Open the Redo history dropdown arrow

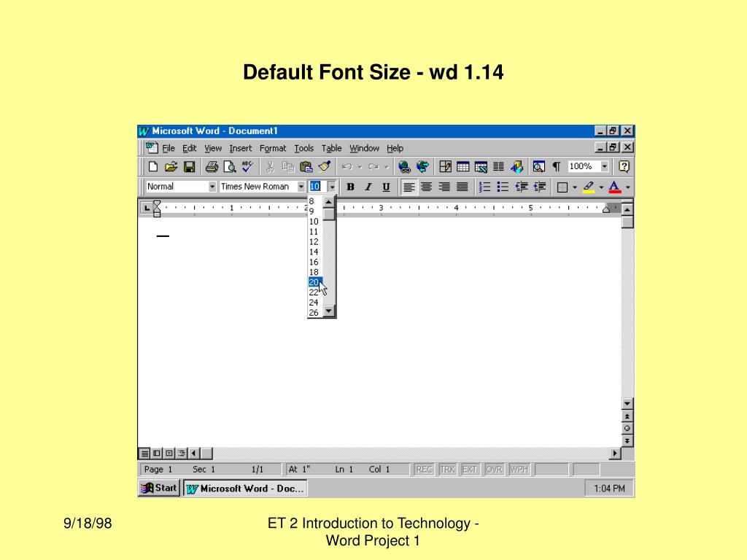click(x=387, y=167)
